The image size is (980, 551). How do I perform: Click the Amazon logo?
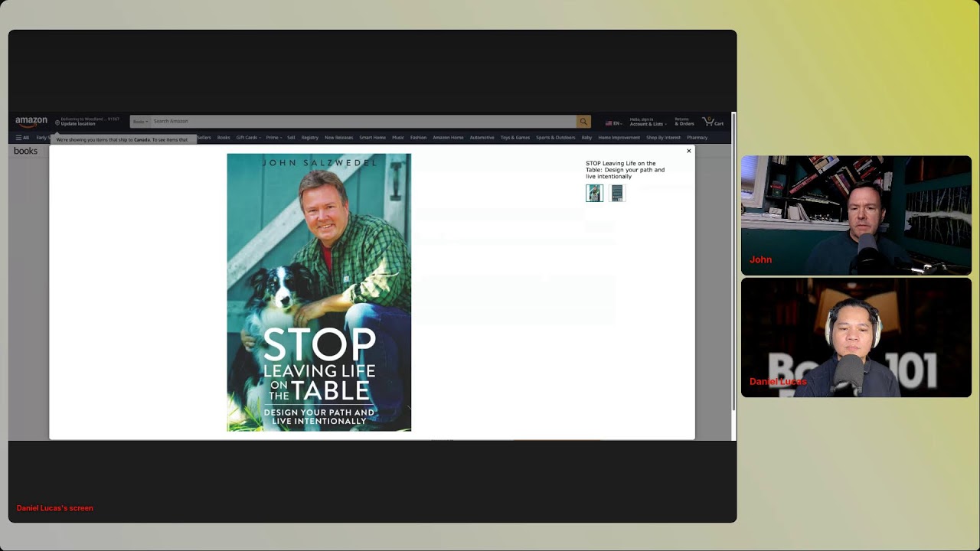(31, 122)
